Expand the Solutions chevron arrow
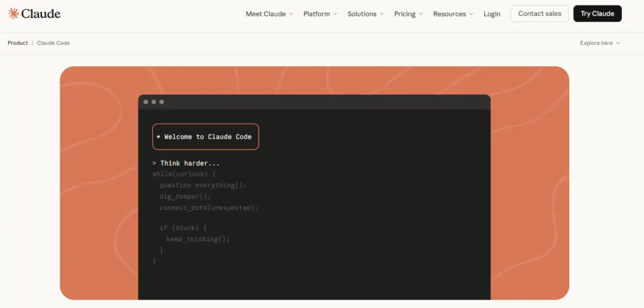The height and width of the screenshot is (308, 644). (x=381, y=14)
